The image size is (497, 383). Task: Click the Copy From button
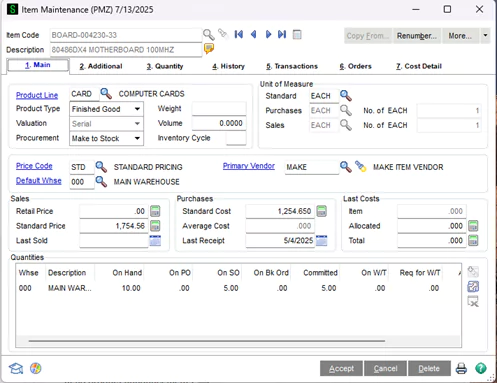point(368,36)
